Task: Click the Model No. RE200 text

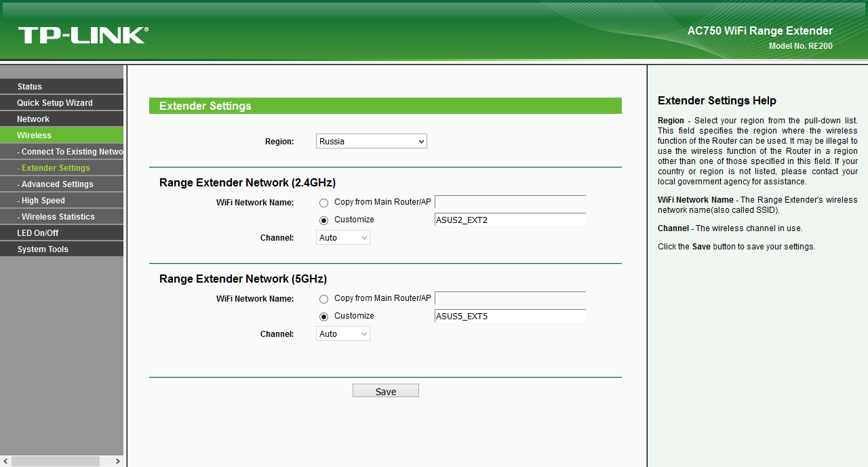Action: click(x=801, y=46)
